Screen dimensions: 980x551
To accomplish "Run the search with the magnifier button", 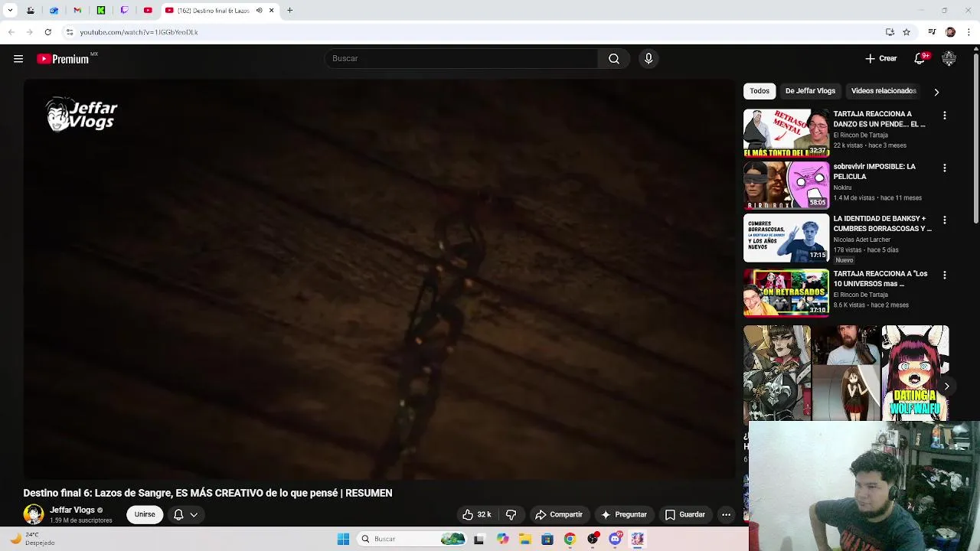I will pyautogui.click(x=614, y=59).
